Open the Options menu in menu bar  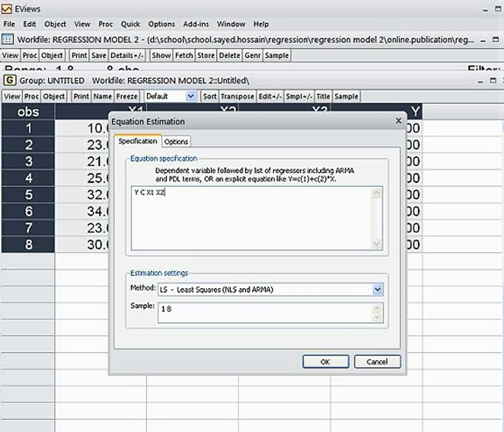pyautogui.click(x=161, y=24)
